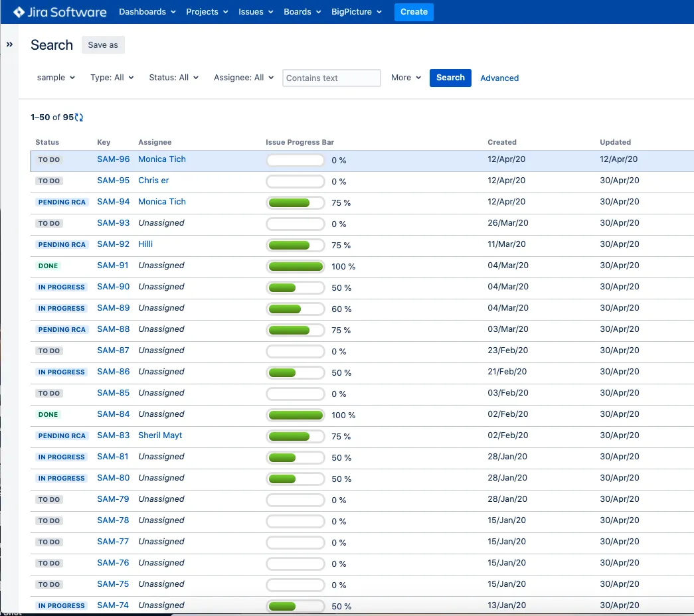Click the Contains text input field

click(331, 78)
